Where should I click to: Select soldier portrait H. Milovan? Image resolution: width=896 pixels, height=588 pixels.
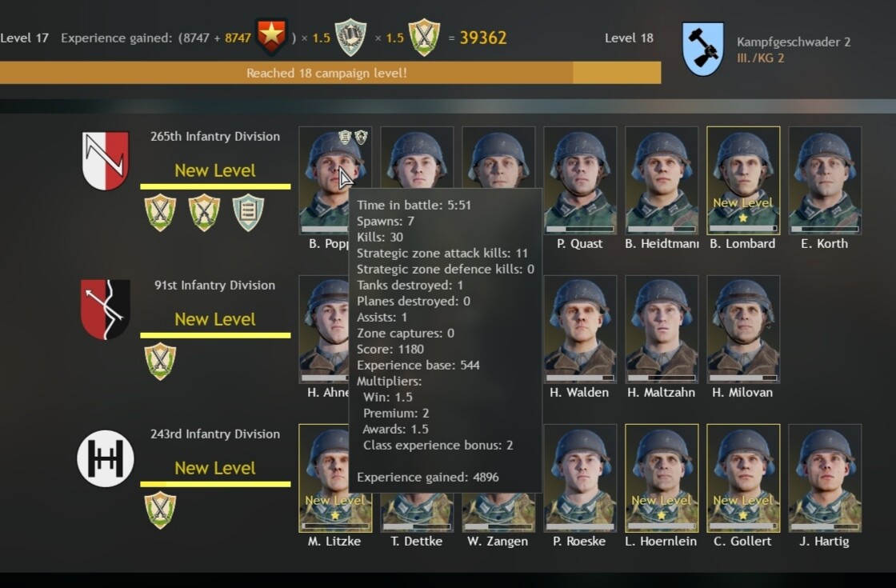(743, 329)
